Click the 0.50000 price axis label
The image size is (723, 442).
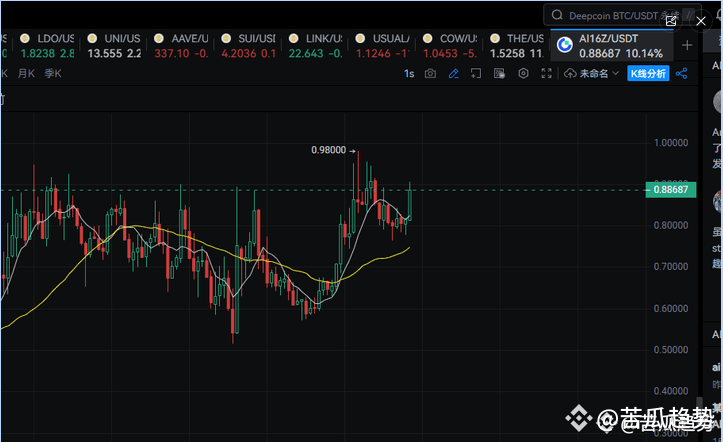click(x=671, y=350)
